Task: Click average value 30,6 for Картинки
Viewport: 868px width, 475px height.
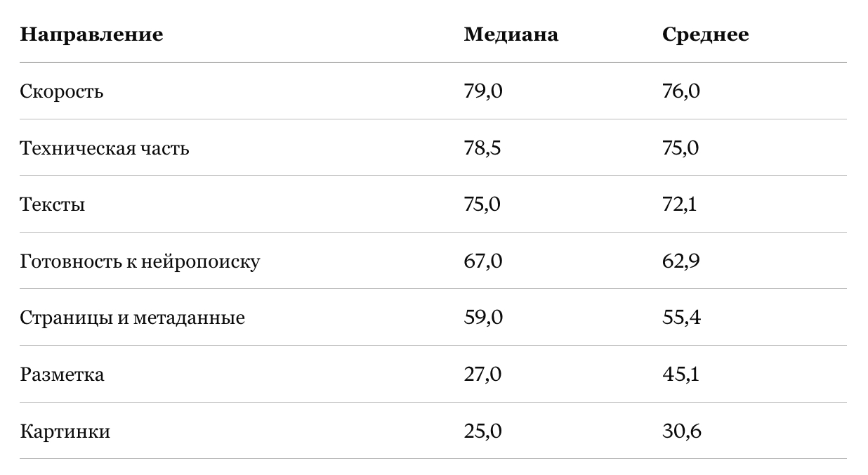Action: click(x=681, y=431)
